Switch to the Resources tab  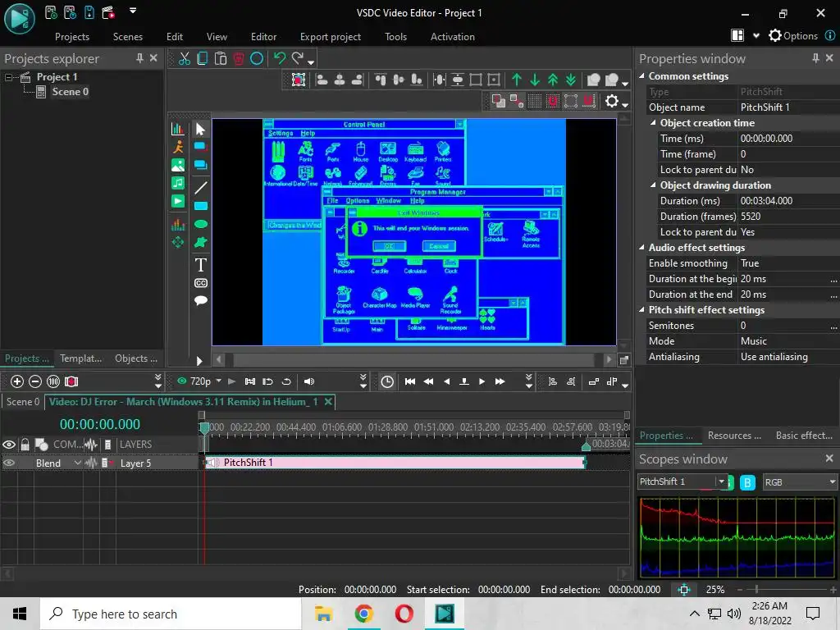734,436
